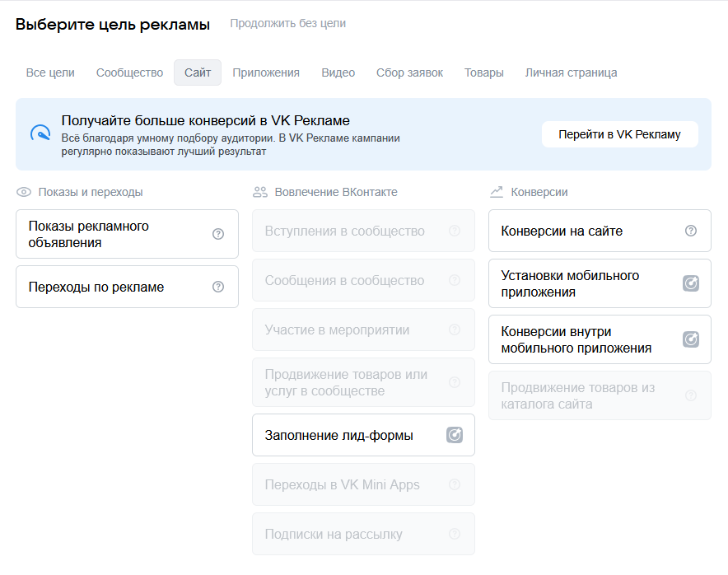The width and height of the screenshot is (728, 575).
Task: Select the Товары tab
Action: point(483,72)
